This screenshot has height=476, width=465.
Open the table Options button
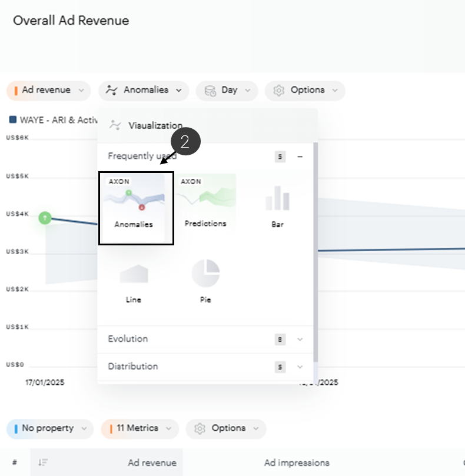pyautogui.click(x=226, y=428)
